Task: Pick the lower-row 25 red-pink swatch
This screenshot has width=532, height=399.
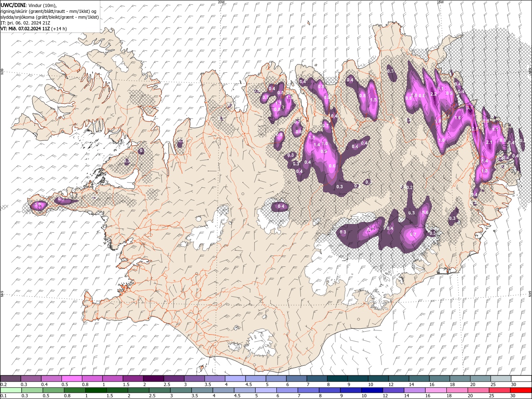Action: (499, 390)
